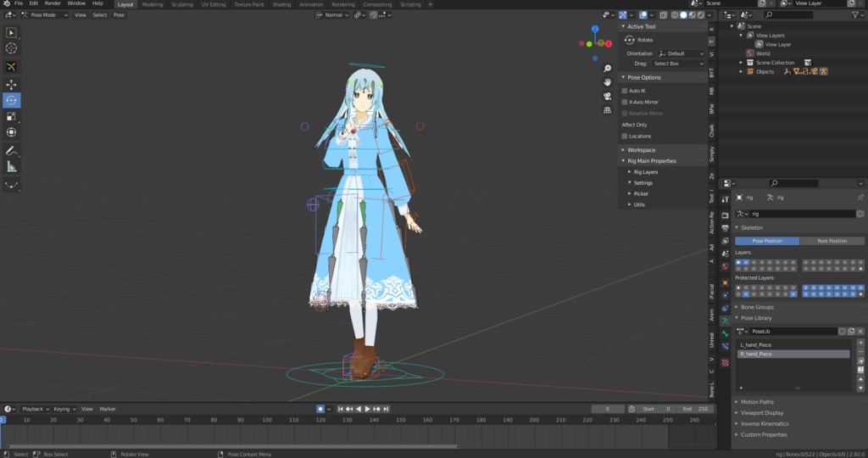Toggle PoseLib fake user shield
868x458 pixels.
pos(842,331)
